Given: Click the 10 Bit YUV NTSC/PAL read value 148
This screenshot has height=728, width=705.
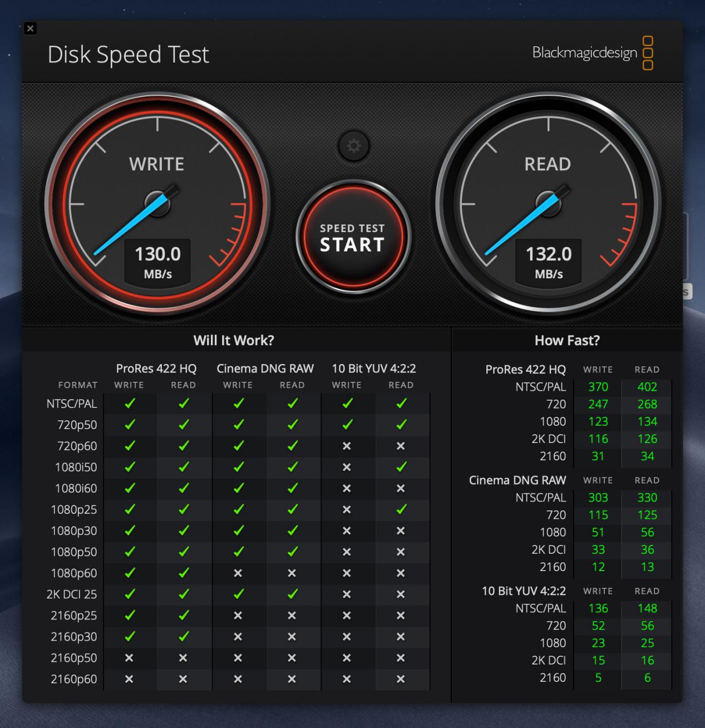Looking at the screenshot, I should pyautogui.click(x=647, y=608).
